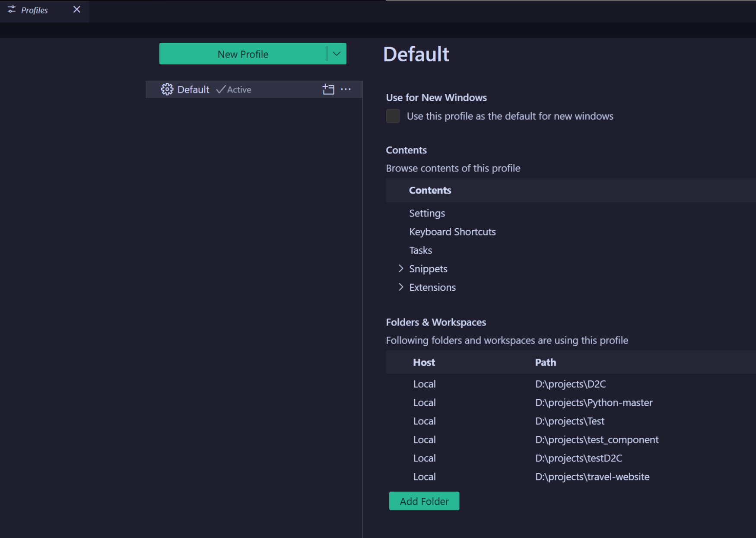Enable using this profile for new windows

(x=393, y=116)
